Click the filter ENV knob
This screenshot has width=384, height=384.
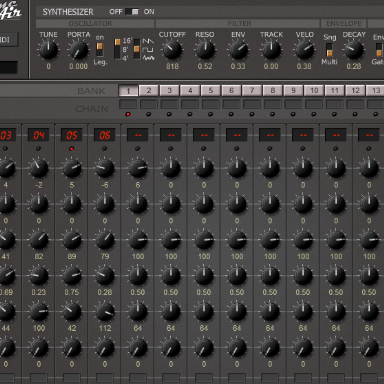click(238, 50)
